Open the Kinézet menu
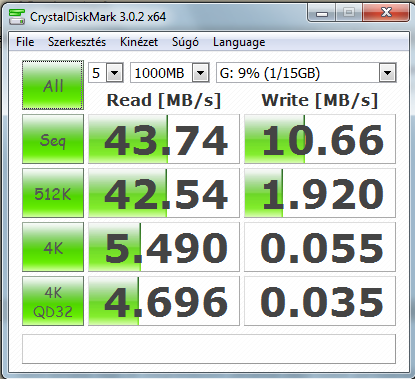415x379 pixels. coord(139,42)
